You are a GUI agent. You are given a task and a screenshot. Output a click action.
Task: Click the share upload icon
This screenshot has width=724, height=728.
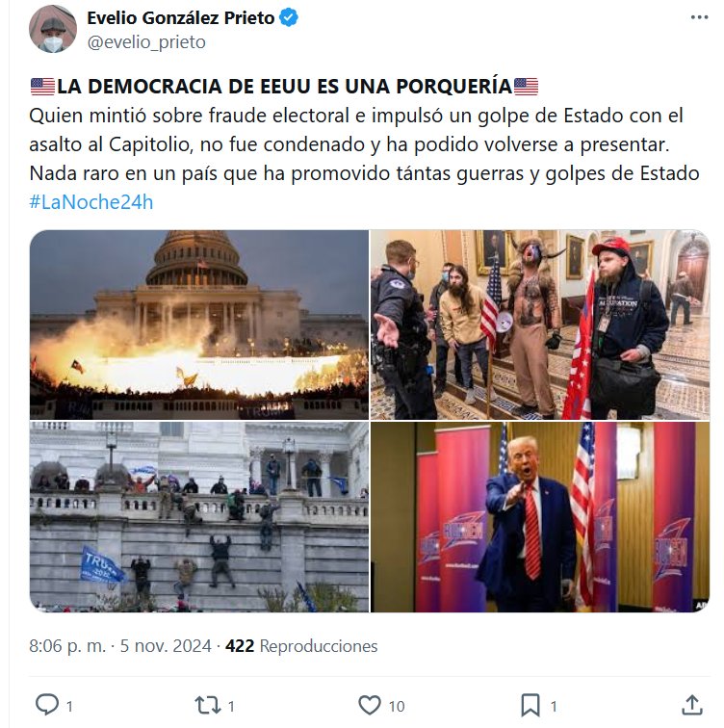(691, 705)
